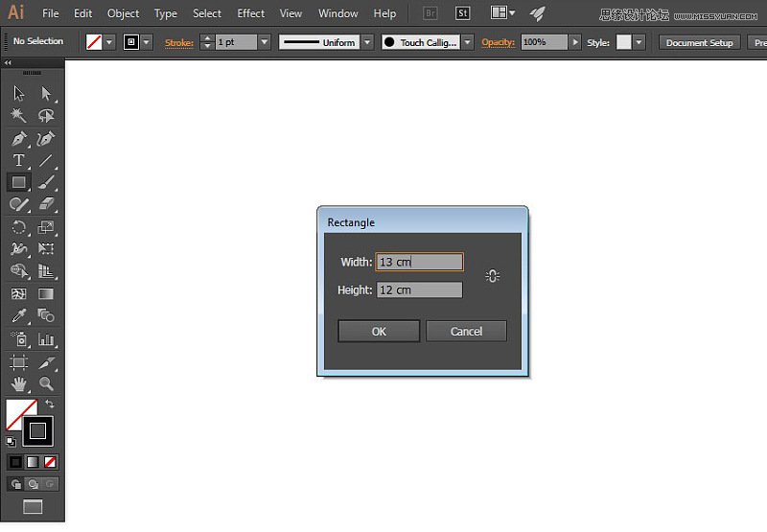Select the Direct Selection tool
This screenshot has width=767, height=532.
pyautogui.click(x=46, y=93)
